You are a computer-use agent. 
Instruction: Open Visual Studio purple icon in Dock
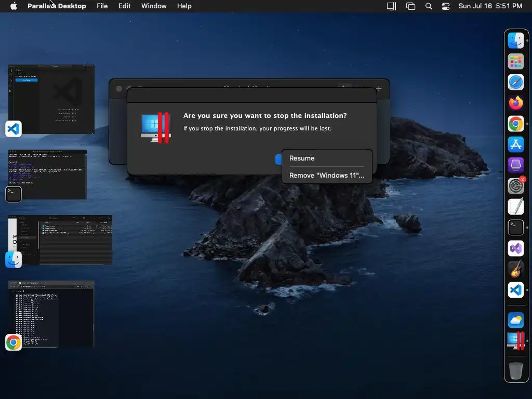coord(516,248)
